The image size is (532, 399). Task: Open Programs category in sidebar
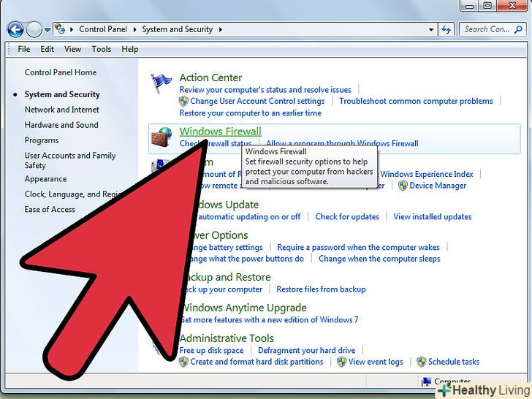tap(42, 140)
